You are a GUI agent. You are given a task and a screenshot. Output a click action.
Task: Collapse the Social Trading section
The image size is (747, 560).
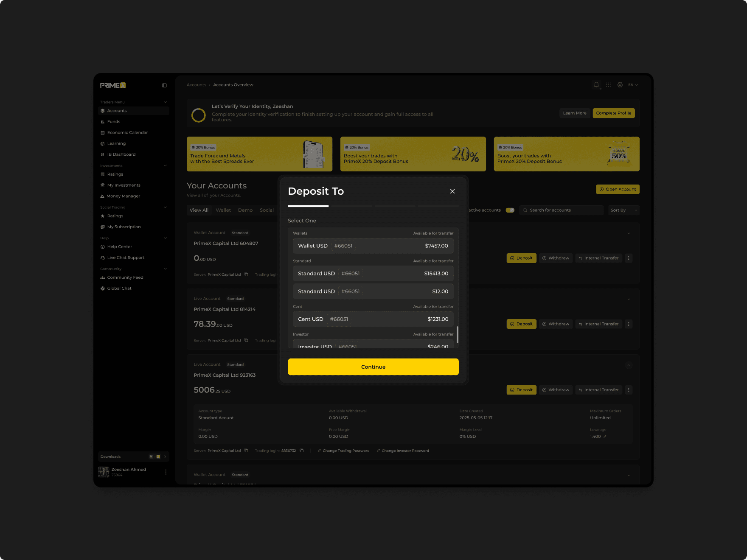point(165,207)
